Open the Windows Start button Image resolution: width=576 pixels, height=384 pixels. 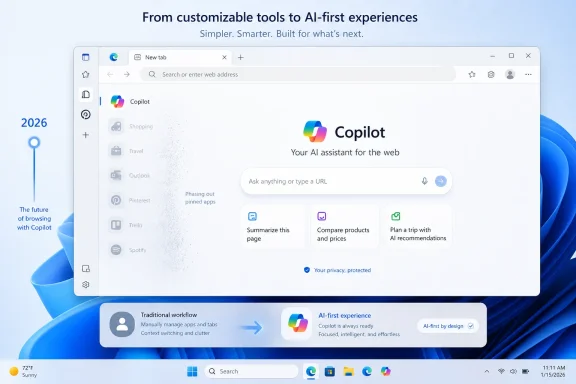pos(192,372)
